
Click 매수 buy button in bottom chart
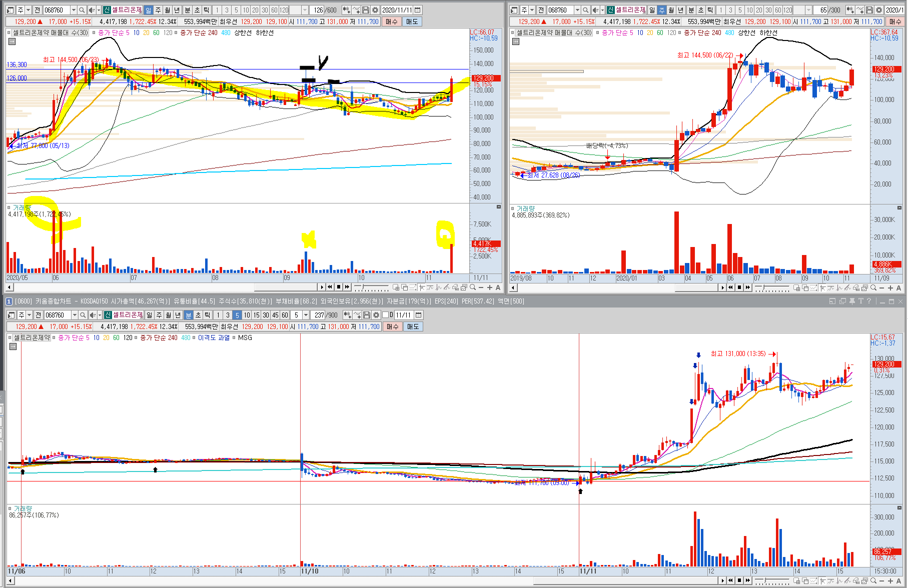393,326
